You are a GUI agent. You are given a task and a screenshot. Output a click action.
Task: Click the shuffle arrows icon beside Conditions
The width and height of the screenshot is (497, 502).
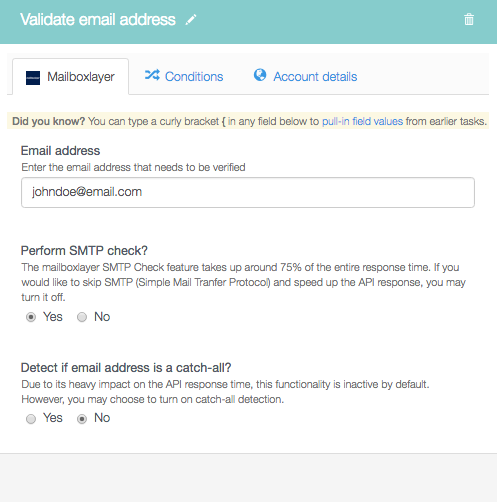[x=152, y=75]
